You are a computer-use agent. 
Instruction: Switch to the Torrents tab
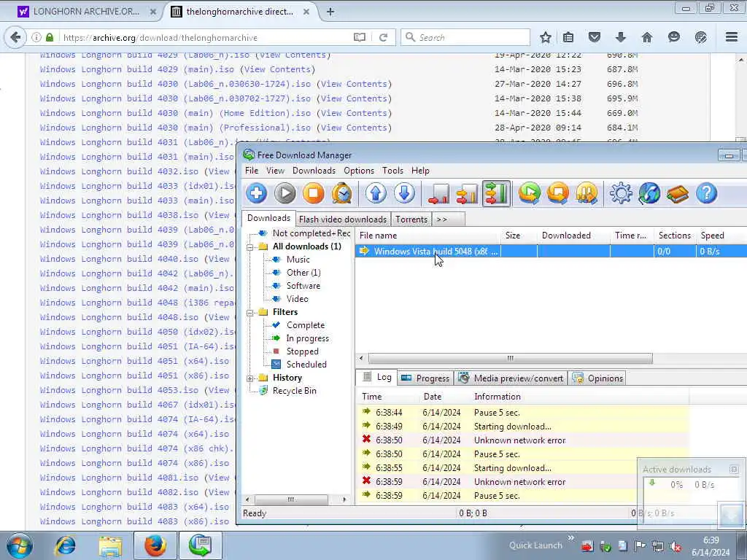click(411, 219)
